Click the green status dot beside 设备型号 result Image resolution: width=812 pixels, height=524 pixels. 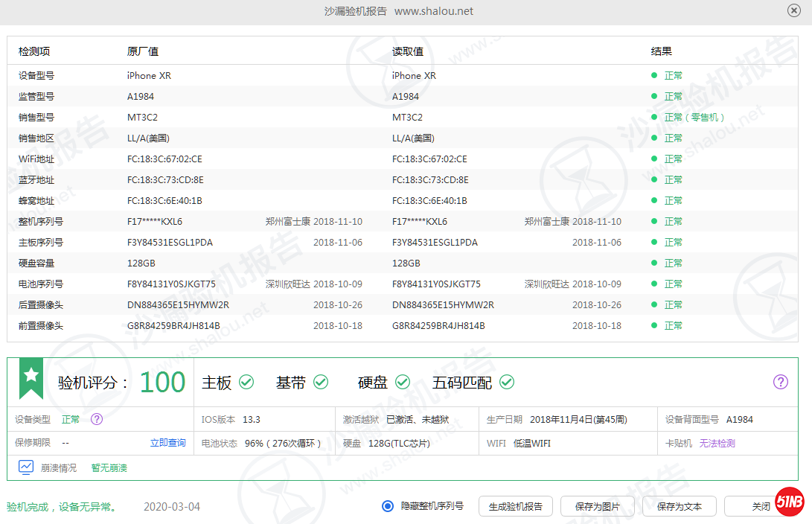coord(653,75)
